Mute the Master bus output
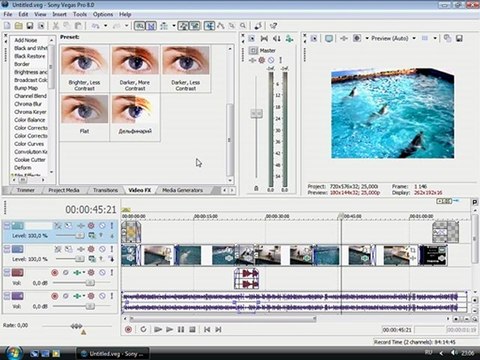The width and height of the screenshot is (480, 360). 271,60
